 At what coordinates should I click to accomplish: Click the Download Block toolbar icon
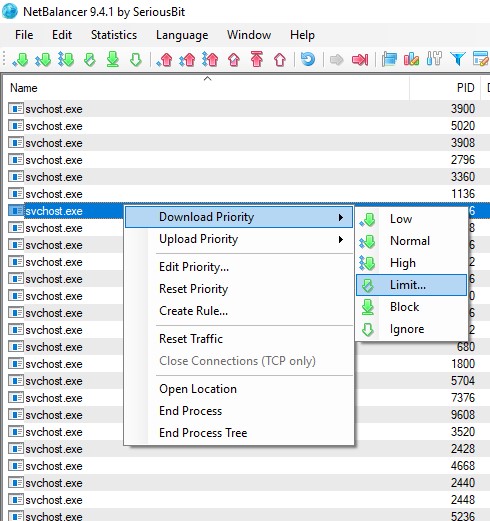click(x=113, y=59)
